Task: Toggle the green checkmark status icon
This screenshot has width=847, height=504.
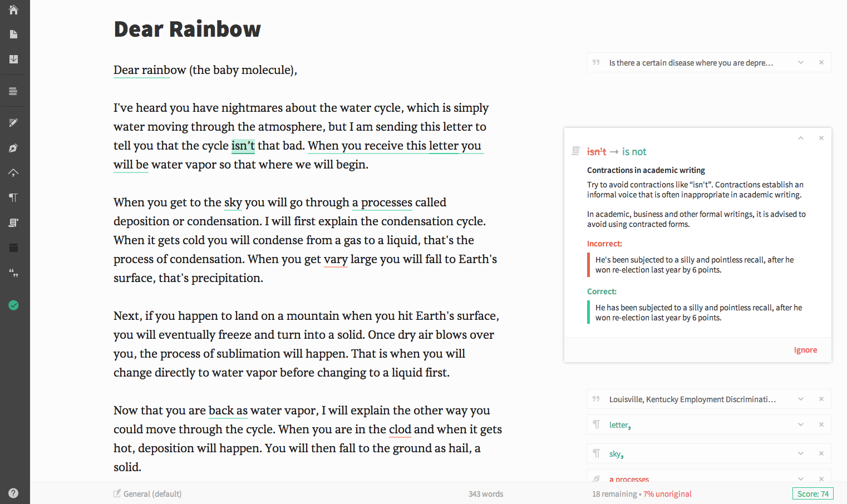Action: (13, 305)
